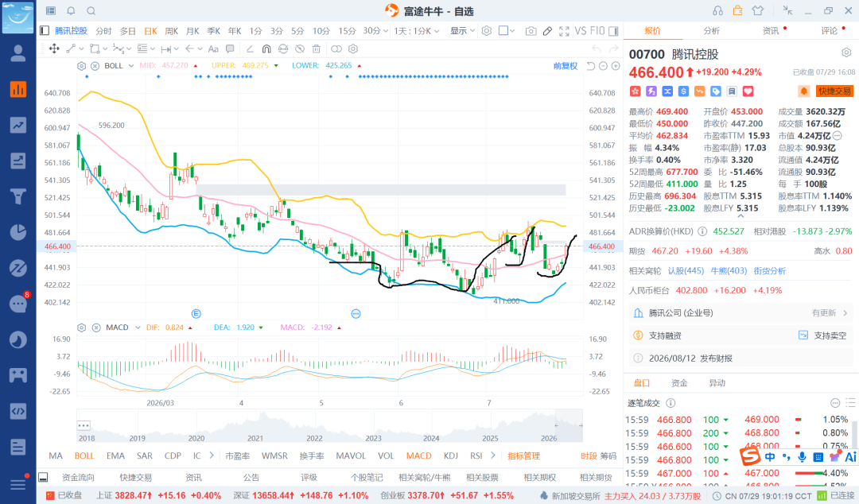Click the overview timeline range slider
859x504 pixels.
[569, 425]
